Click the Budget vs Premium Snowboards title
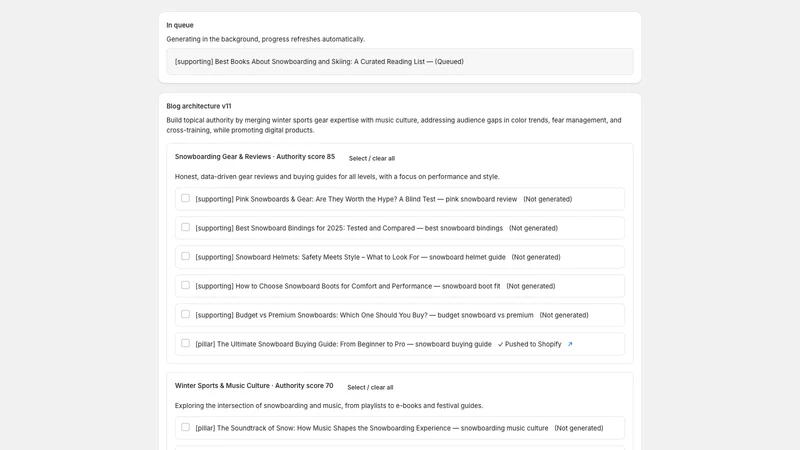Screen dimensions: 800x450 click(364, 316)
